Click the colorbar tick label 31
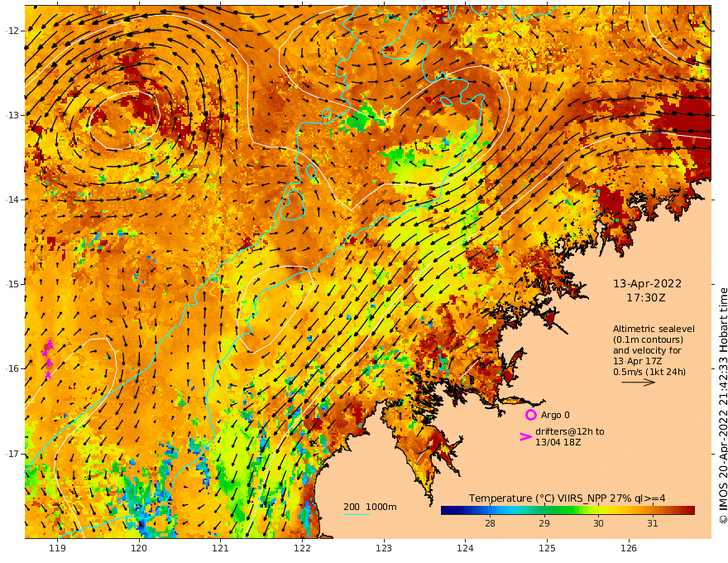This screenshot has height=563, width=728. 653,523
